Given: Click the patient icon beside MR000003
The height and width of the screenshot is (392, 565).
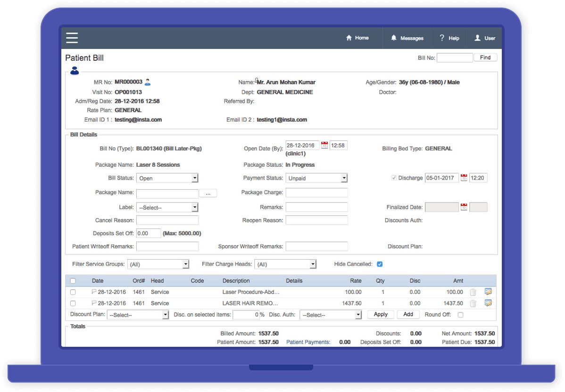Looking at the screenshot, I should point(147,82).
